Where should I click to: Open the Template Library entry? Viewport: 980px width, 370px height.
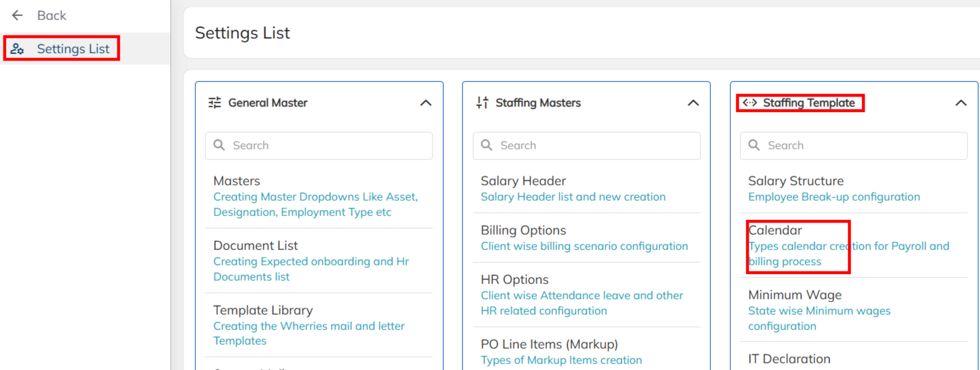coord(262,311)
